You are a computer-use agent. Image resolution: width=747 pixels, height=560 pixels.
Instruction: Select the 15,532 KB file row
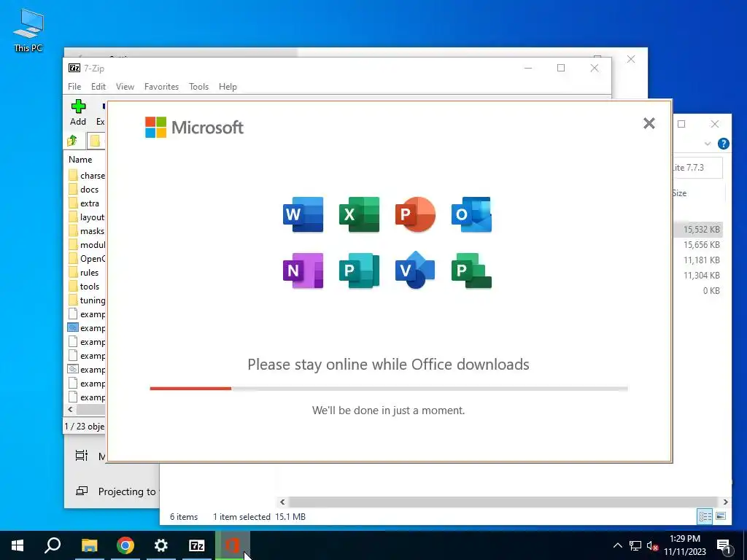tap(697, 230)
